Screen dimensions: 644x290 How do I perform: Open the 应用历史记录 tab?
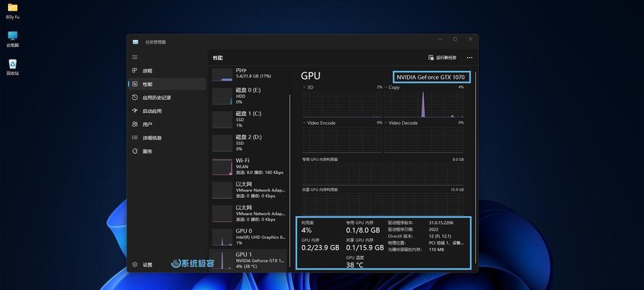tap(167, 97)
